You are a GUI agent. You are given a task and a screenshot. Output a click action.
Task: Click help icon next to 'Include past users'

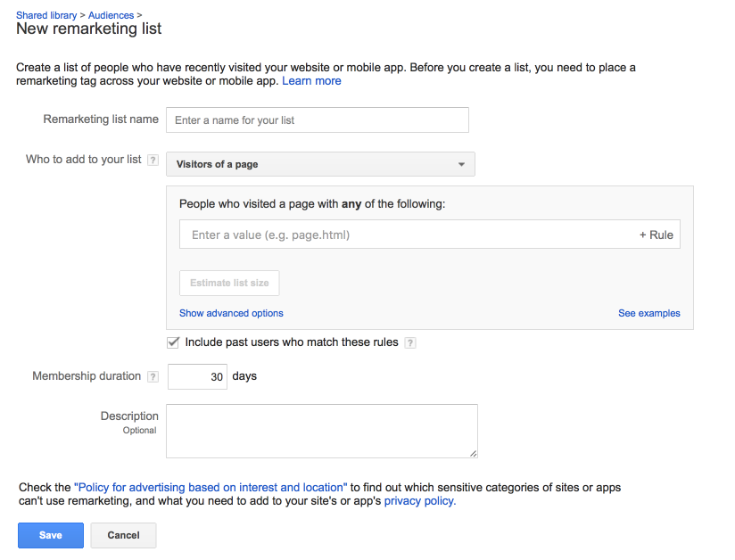(x=410, y=342)
